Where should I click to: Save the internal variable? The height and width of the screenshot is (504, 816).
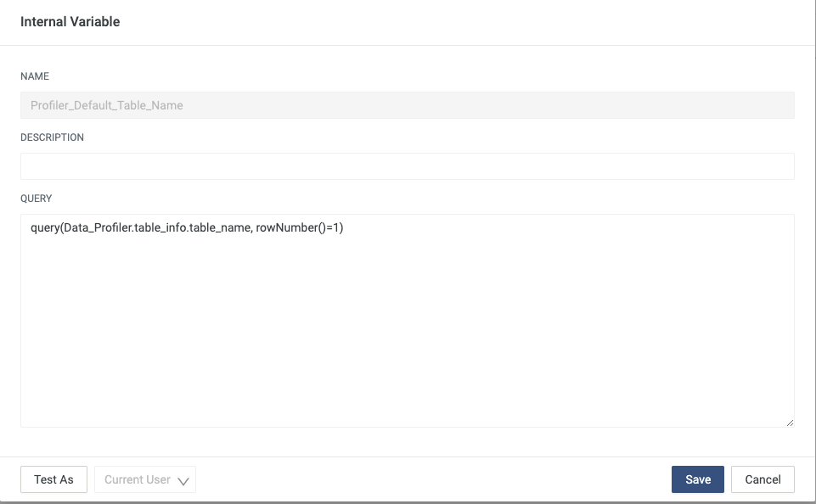pos(697,479)
